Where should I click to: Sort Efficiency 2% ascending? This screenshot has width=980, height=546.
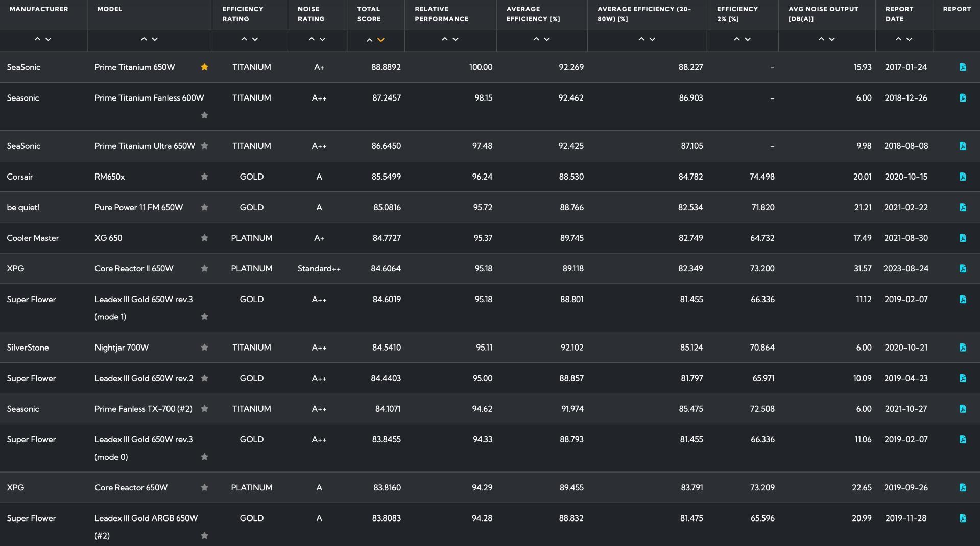(x=737, y=39)
